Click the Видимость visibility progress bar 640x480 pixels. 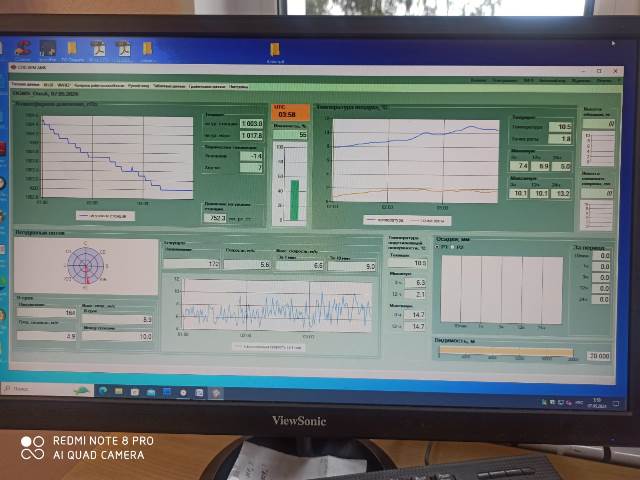(505, 352)
